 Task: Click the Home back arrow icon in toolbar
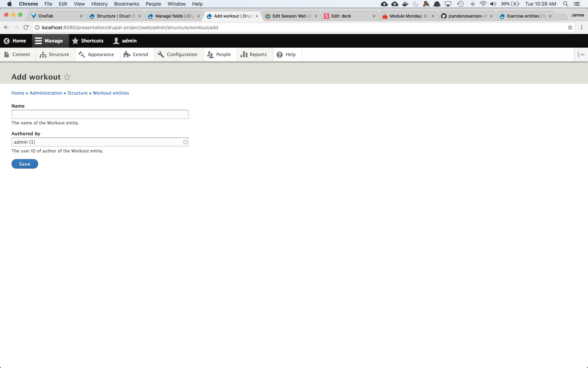coord(7,41)
